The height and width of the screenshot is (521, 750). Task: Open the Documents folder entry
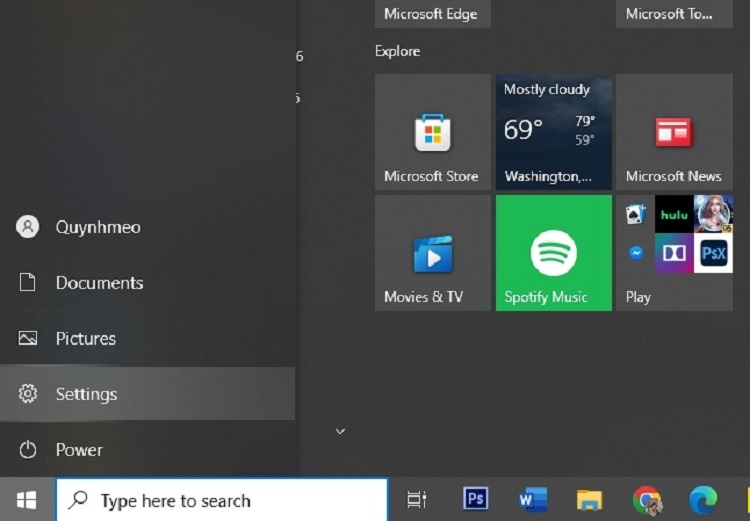[147, 282]
